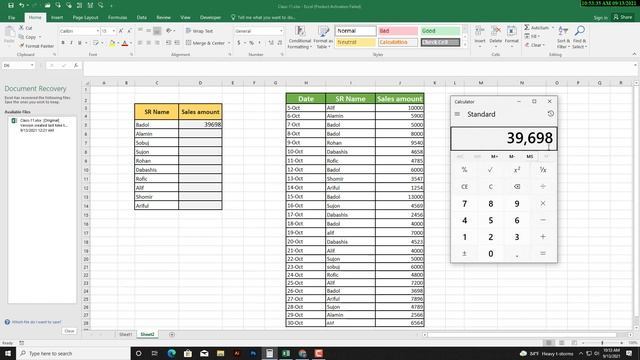Image resolution: width=640 pixels, height=360 pixels.
Task: Switch to the Insert ribbon tab
Action: tap(57, 18)
